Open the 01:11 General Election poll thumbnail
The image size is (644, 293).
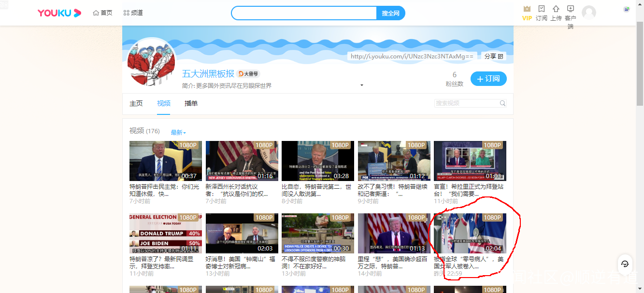click(x=166, y=234)
